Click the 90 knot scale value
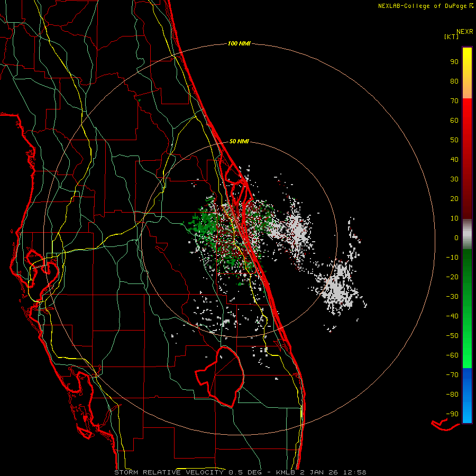Screen dimensions: 476x476 pos(454,62)
